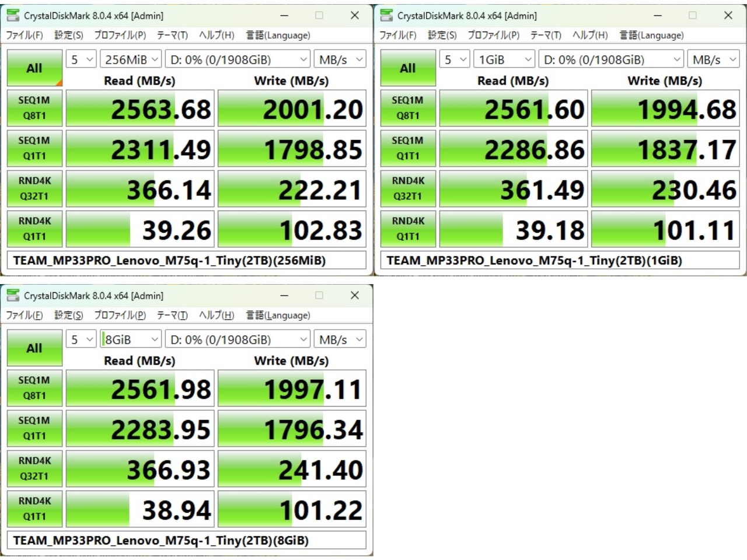Start RND4K Q32T1 test in 8GiB window
The image size is (747, 560).
click(x=34, y=468)
